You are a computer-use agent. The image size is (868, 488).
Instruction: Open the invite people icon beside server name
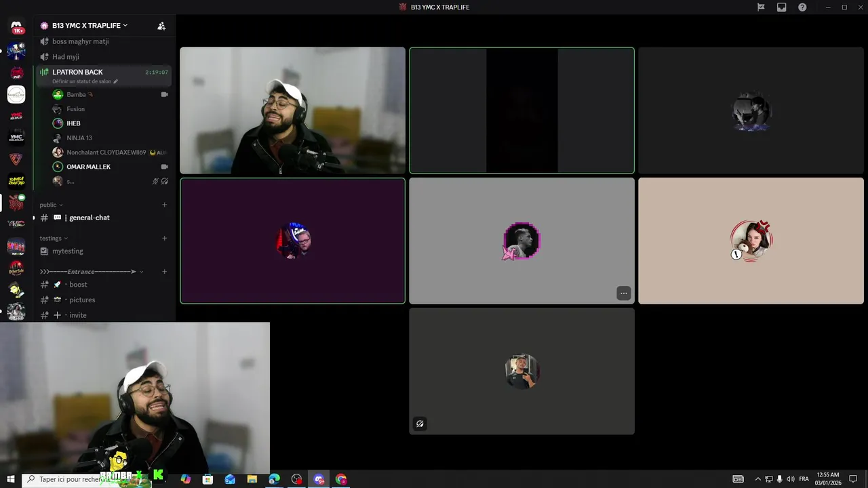161,26
